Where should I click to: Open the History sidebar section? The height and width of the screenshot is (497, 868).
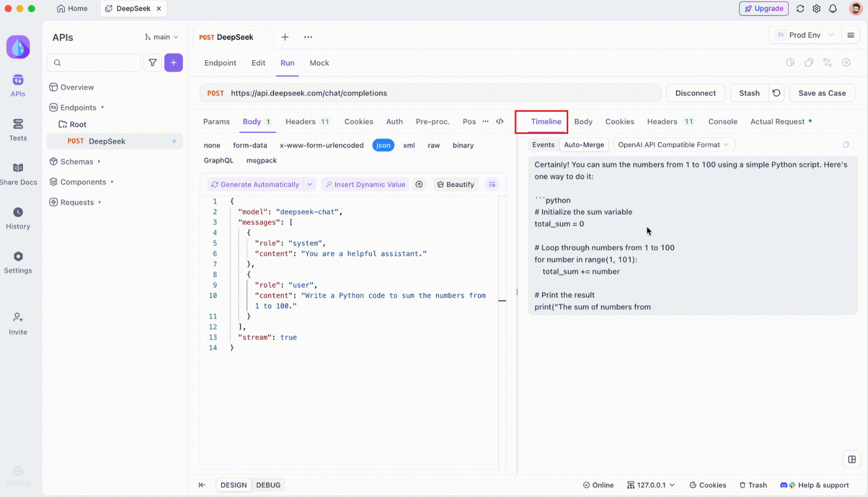[x=18, y=218]
